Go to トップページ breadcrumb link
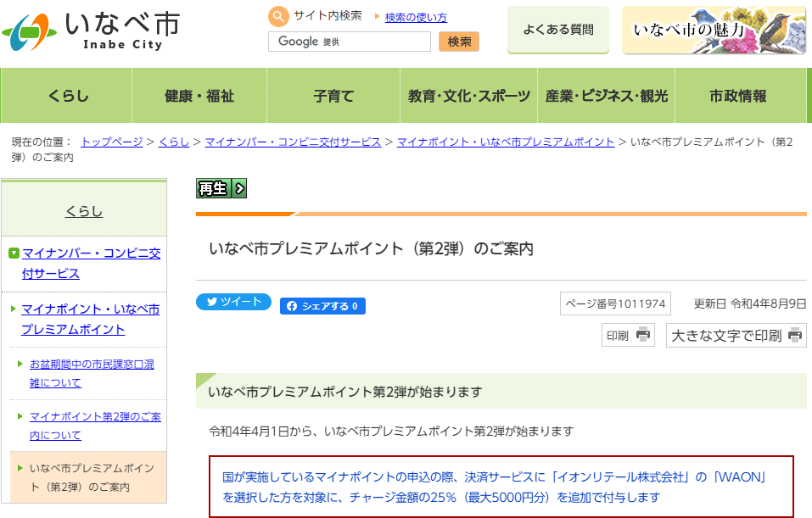This screenshot has width=812, height=518. point(112,142)
